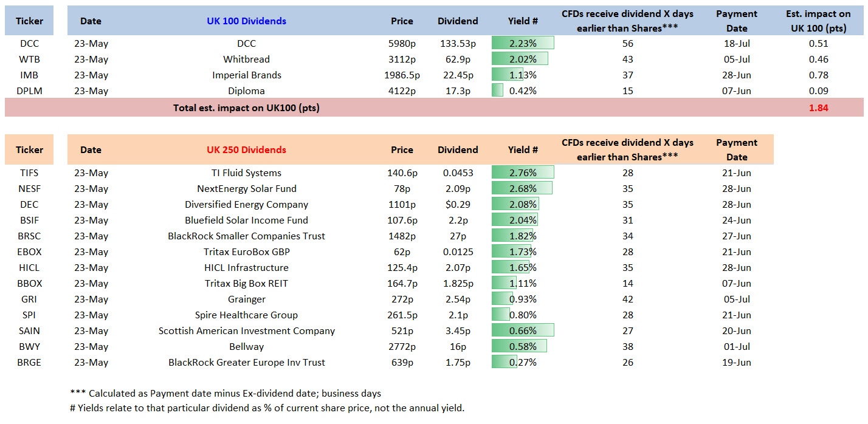Click the 0.66% yield bar
The image size is (868, 424).
click(523, 330)
